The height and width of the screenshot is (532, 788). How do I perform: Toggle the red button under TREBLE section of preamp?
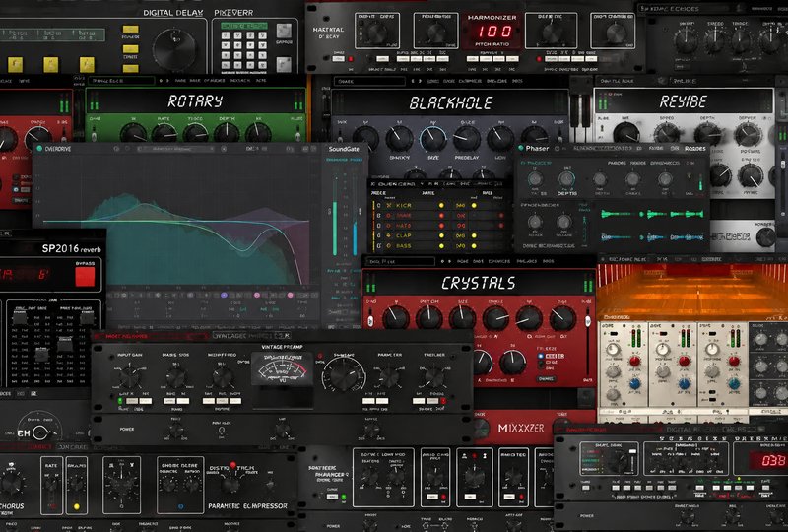[x=443, y=401]
